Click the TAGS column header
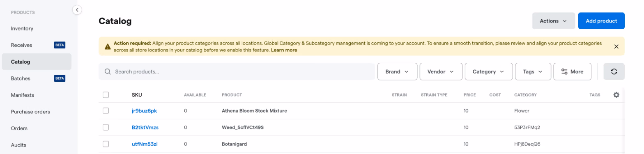Image resolution: width=644 pixels, height=154 pixels. [595, 95]
